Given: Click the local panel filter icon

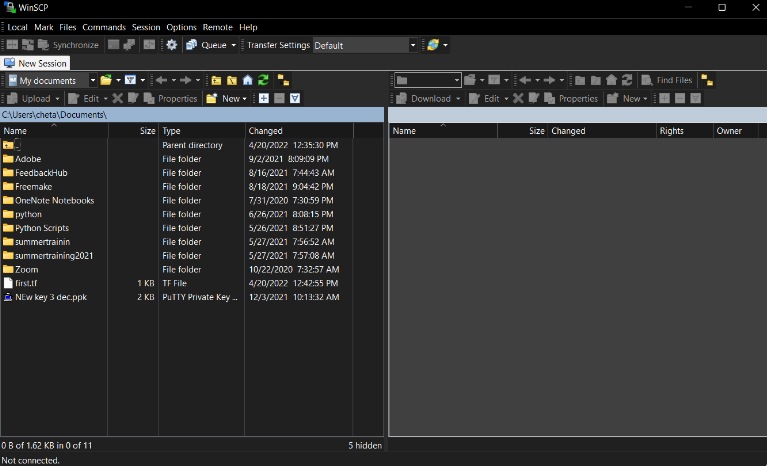Looking at the screenshot, I should (x=130, y=80).
